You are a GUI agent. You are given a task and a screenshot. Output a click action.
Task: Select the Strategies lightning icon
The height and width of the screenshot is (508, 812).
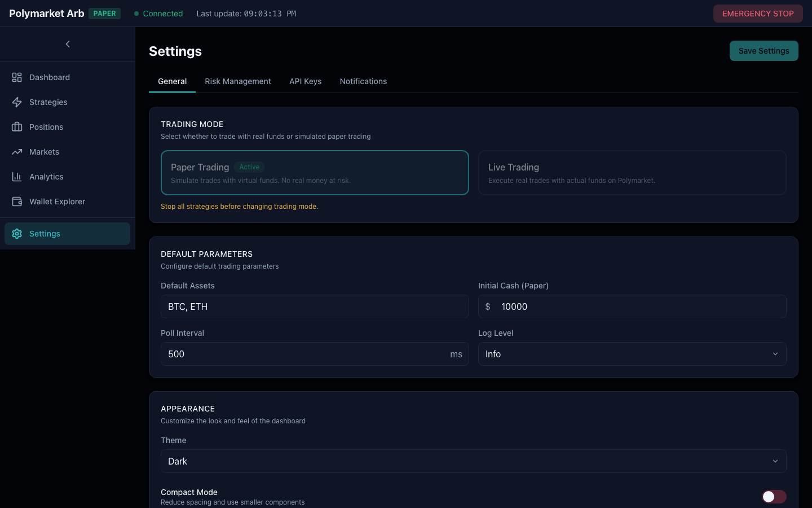click(x=17, y=102)
